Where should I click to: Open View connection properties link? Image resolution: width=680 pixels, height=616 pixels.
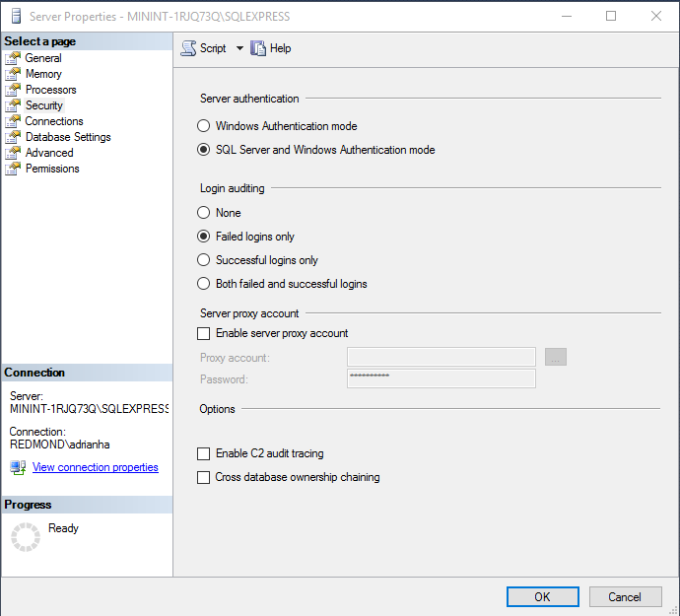96,467
